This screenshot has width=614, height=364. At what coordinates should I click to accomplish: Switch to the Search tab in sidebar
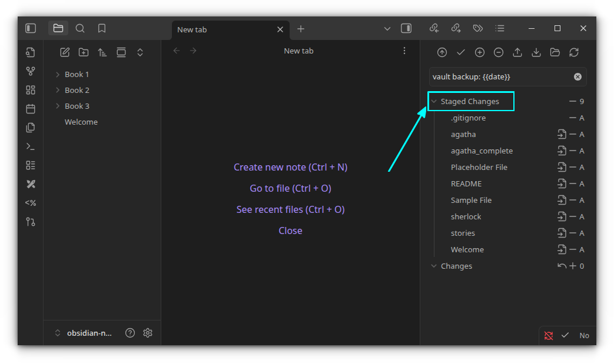click(80, 28)
